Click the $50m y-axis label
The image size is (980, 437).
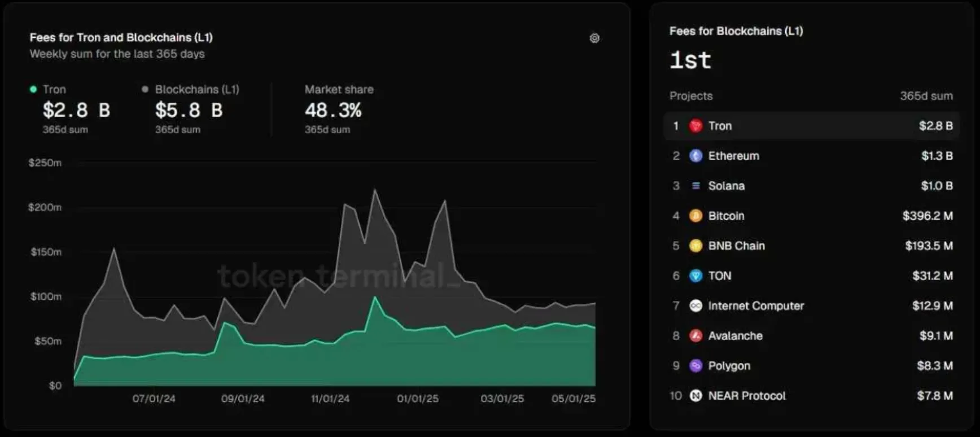[x=48, y=341]
